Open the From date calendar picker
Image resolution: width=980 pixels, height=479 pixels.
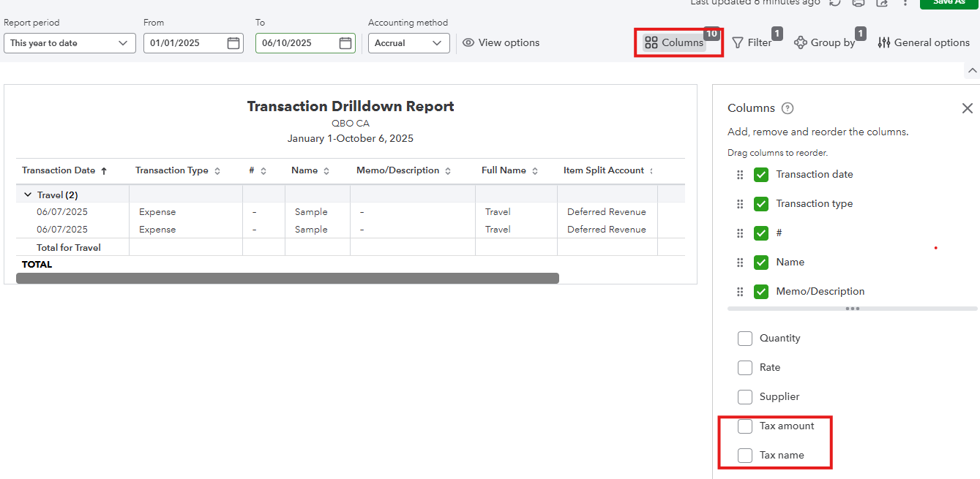(233, 43)
